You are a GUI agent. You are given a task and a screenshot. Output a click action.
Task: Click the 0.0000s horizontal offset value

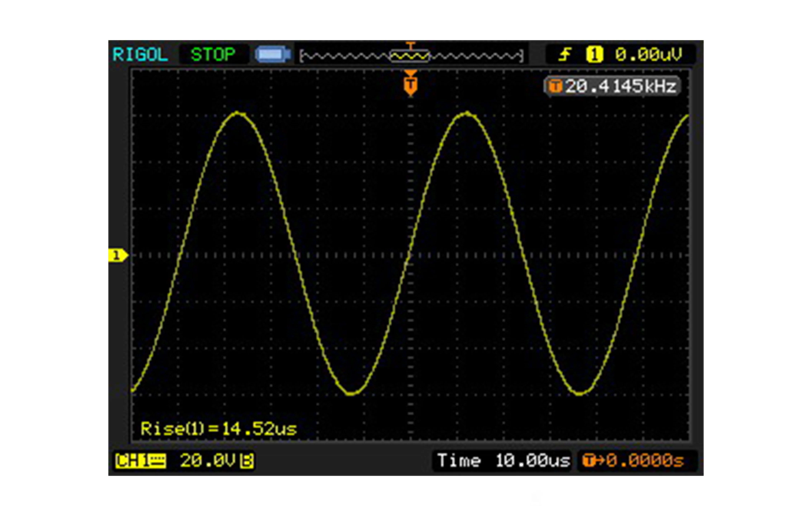coord(645,461)
